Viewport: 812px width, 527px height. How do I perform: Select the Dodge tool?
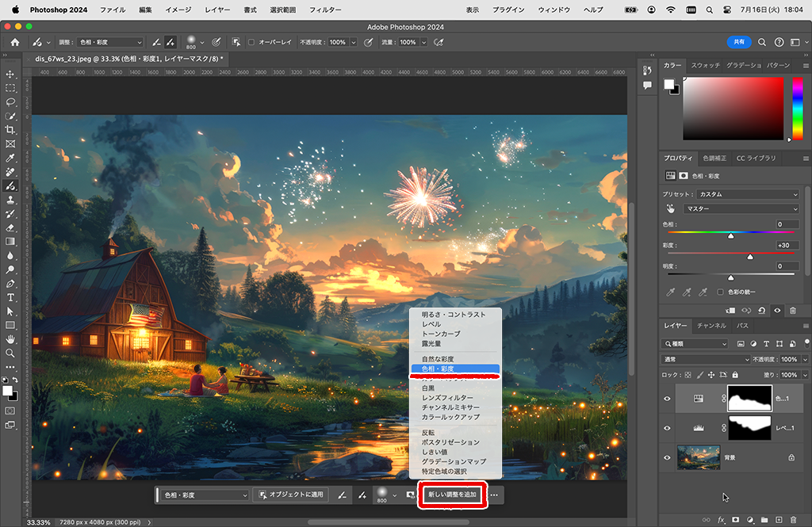10,269
